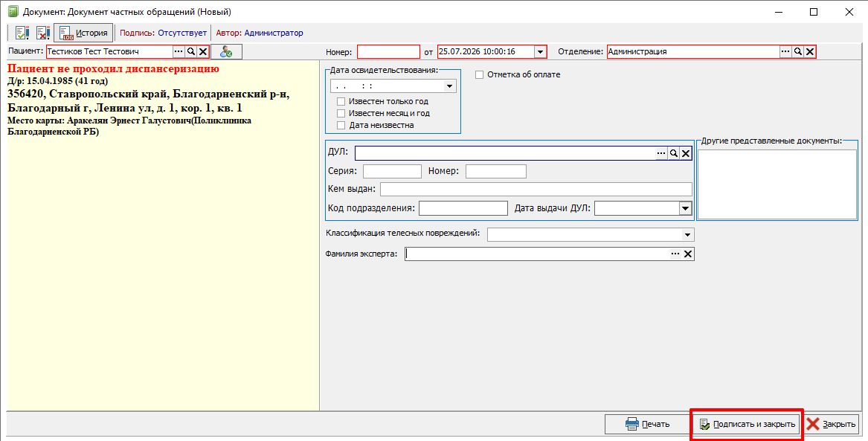
Task: Open ДУЛ selection ellipsis button
Action: pos(661,153)
